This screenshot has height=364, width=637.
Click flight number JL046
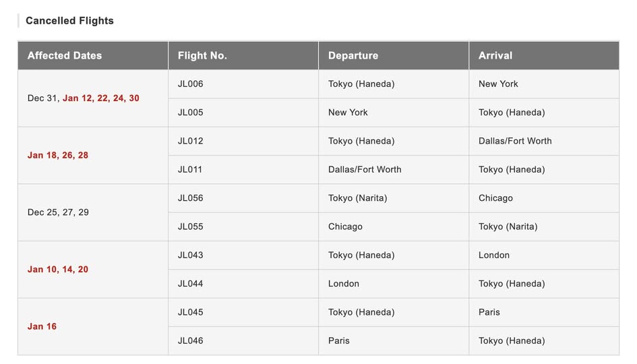coord(191,341)
